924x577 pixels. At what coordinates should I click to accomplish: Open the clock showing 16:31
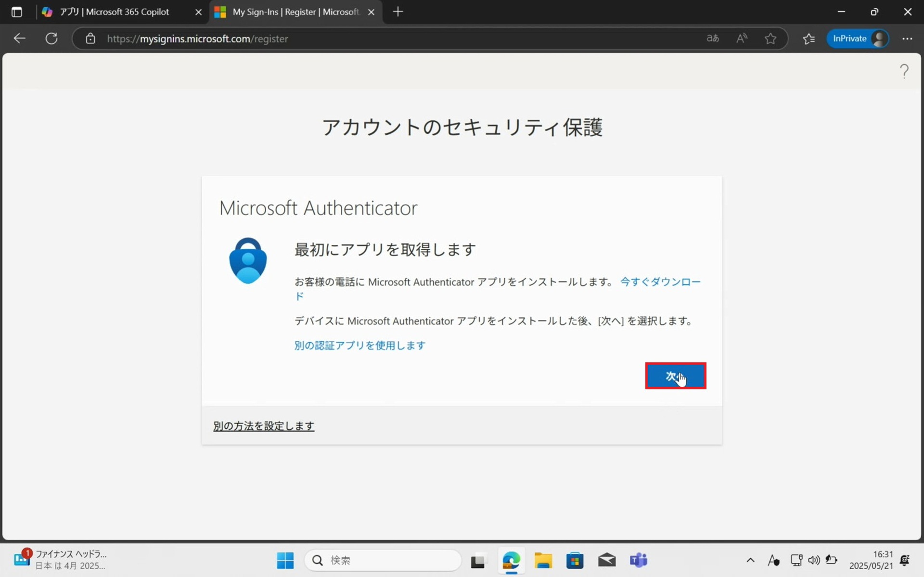pyautogui.click(x=871, y=560)
